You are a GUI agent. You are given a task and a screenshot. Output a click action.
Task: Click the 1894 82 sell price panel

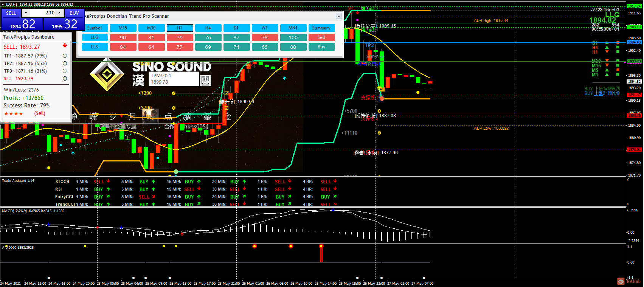(x=22, y=24)
